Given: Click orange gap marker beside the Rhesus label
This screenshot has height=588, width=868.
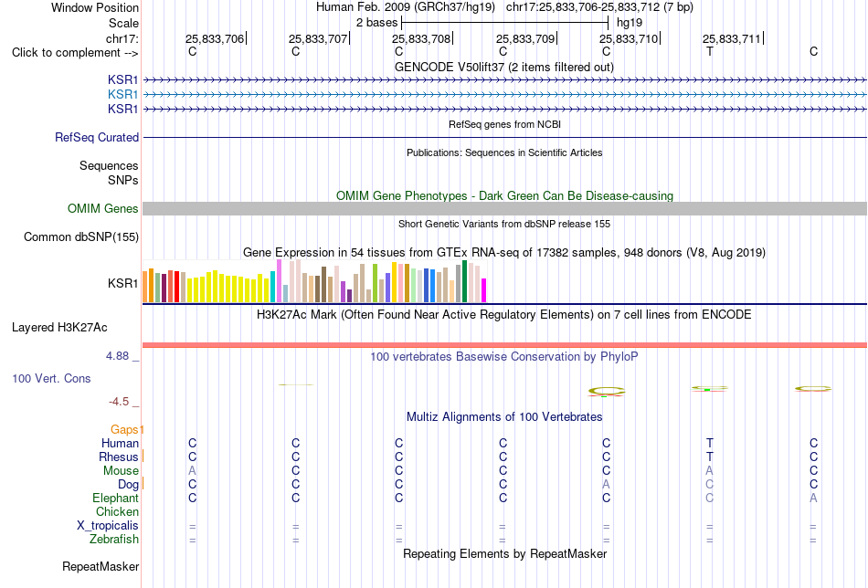Looking at the screenshot, I should (x=143, y=456).
